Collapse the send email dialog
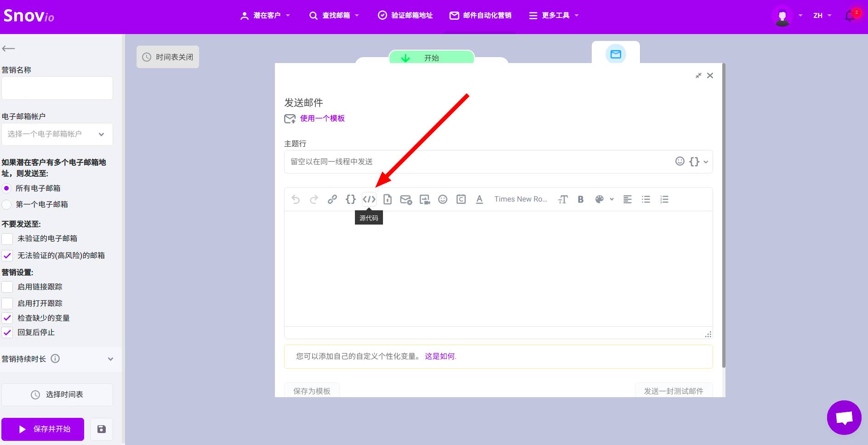Screen dimensions: 868x445 click(x=698, y=75)
